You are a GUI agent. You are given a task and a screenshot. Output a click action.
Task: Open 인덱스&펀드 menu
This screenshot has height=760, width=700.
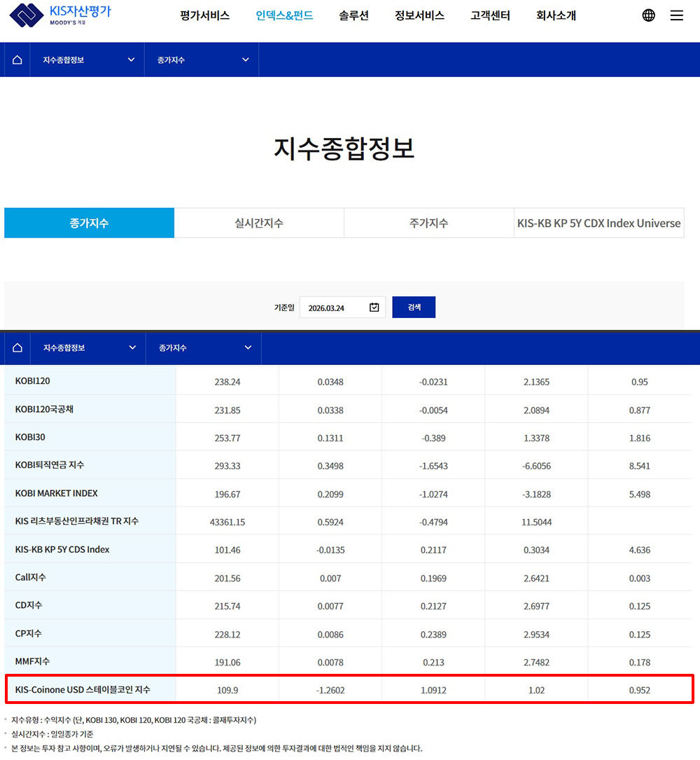coord(284,15)
